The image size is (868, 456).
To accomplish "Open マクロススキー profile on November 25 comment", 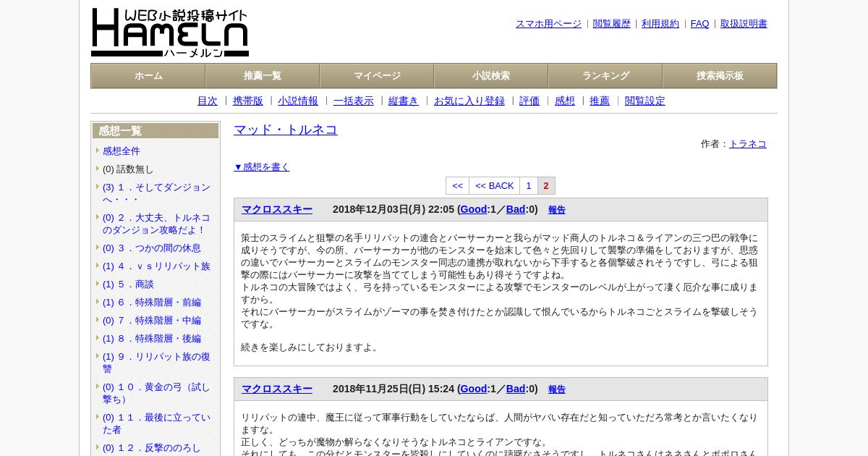I will pyautogui.click(x=277, y=389).
